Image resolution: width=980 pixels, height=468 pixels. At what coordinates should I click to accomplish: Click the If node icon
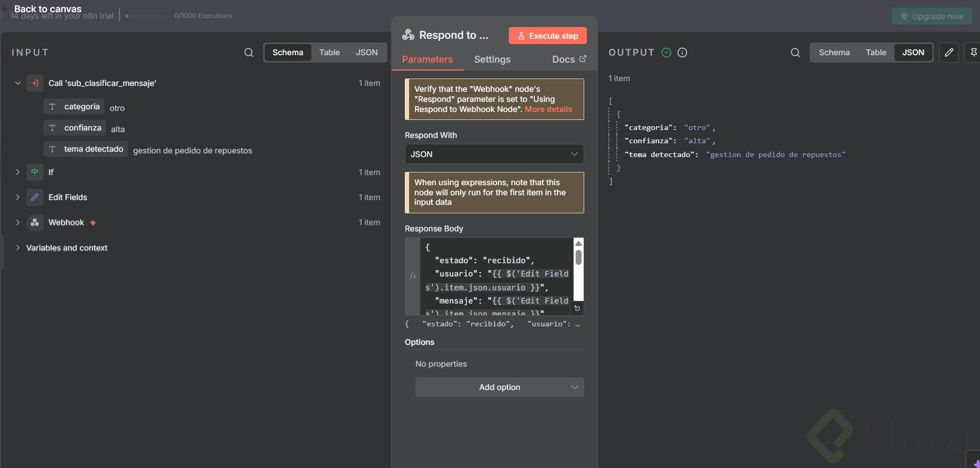coord(34,172)
